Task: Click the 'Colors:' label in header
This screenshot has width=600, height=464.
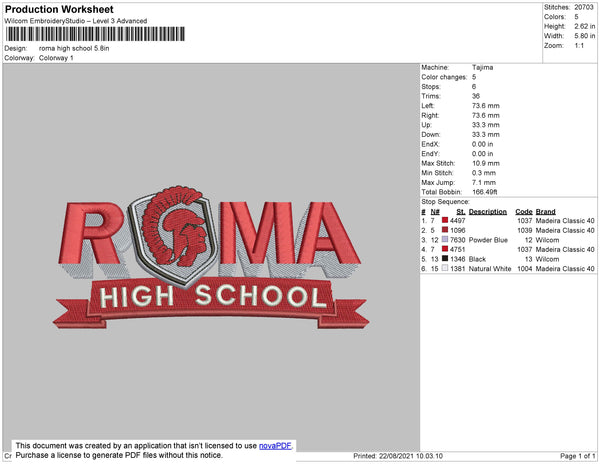Action: coord(554,17)
